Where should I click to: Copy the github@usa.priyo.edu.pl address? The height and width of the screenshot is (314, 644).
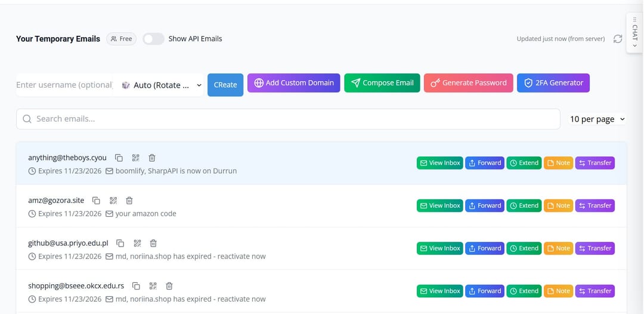[120, 244]
